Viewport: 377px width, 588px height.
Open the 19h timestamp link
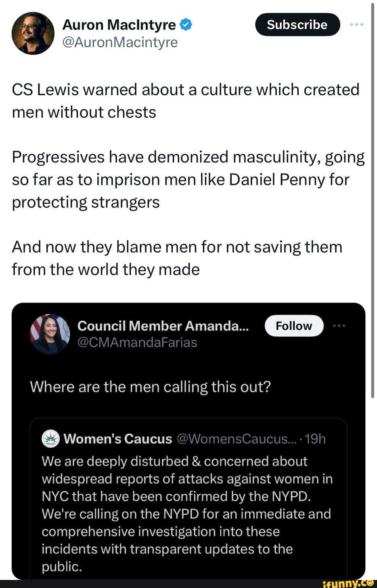316,439
